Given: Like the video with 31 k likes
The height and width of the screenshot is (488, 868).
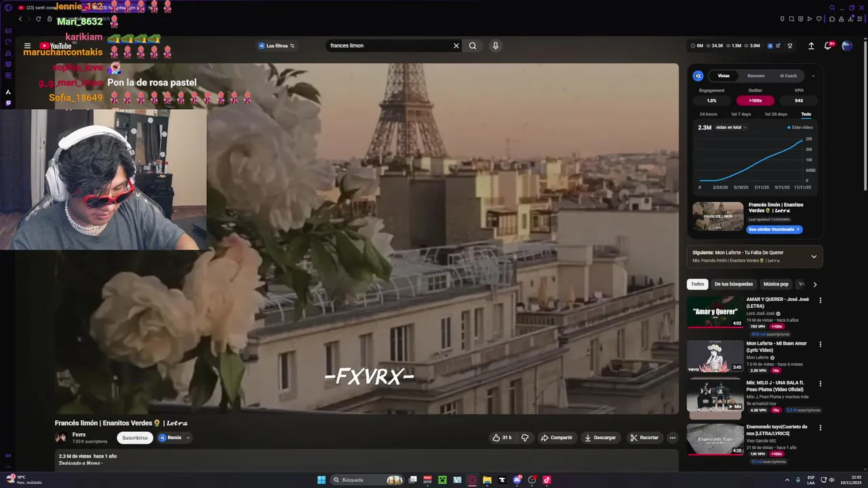Looking at the screenshot, I should coord(502,438).
